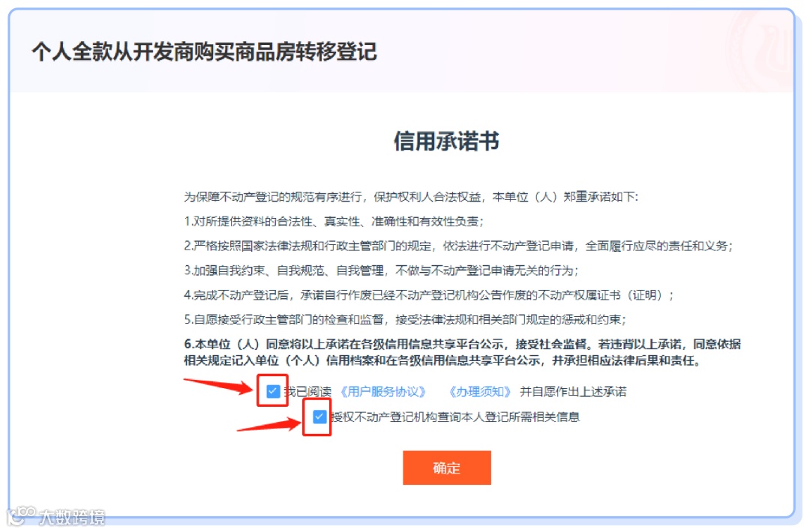
Task: Click the lower red arrow pointing to checkbox
Action: pos(268,425)
